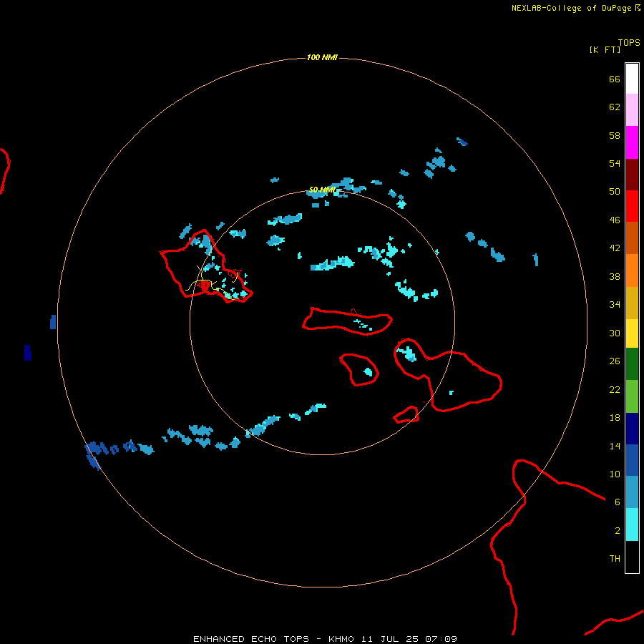The image size is (644, 644).
Task: Select the dark red legend swatch
Action: 632,175
